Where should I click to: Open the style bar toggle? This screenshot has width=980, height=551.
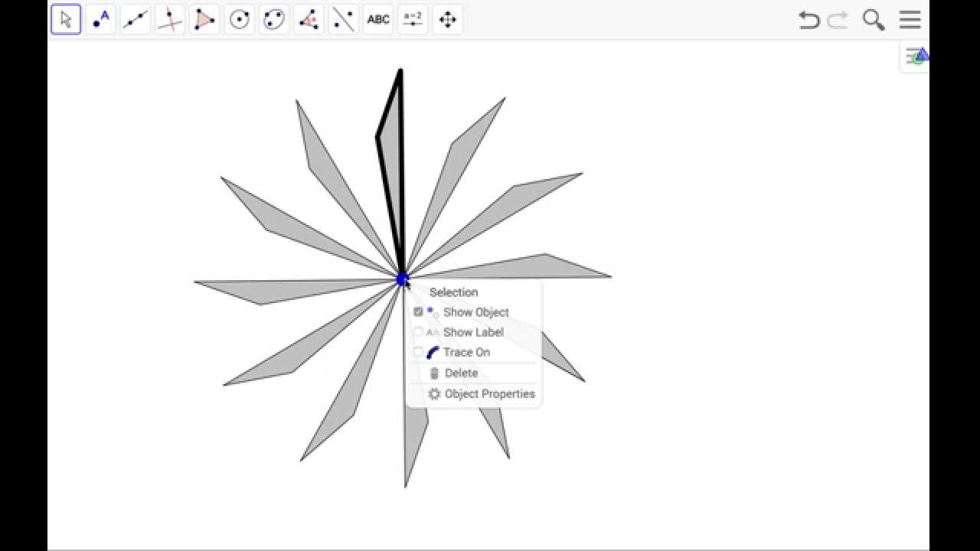(x=916, y=56)
